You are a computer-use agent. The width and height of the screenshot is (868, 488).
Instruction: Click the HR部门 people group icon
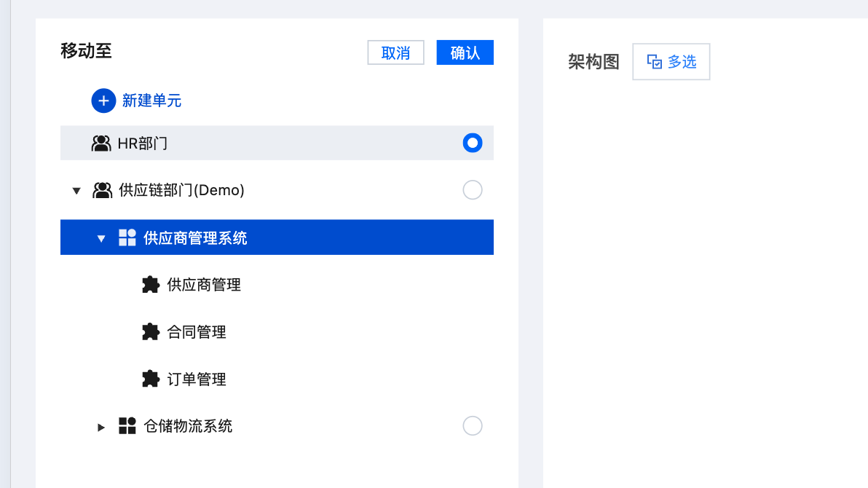coord(101,143)
